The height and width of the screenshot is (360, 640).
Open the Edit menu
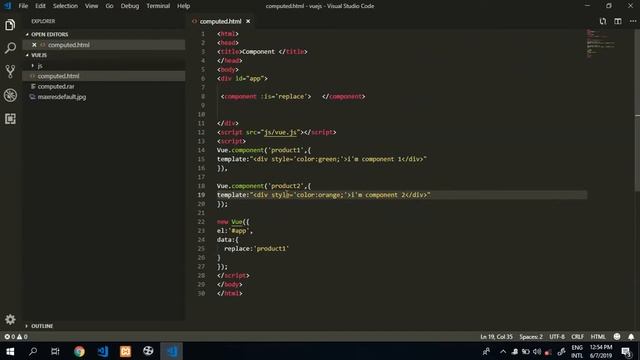click(40, 6)
